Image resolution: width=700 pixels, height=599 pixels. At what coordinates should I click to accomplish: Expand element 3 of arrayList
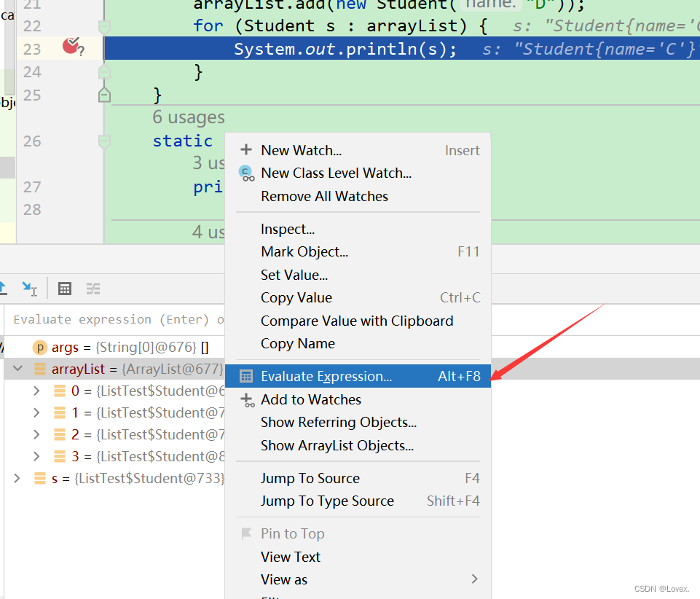click(36, 456)
